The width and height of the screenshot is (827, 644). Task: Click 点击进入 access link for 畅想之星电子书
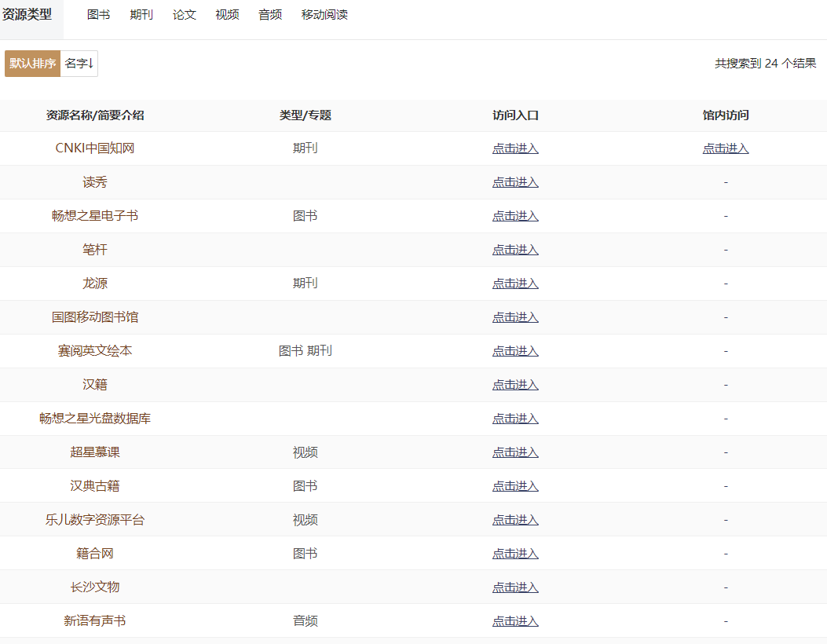pyautogui.click(x=515, y=216)
